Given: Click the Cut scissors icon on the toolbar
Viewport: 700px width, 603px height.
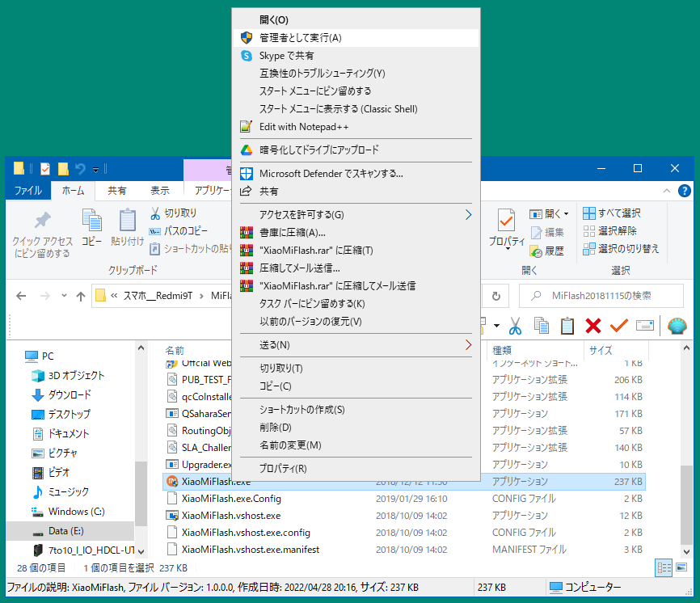Looking at the screenshot, I should coord(515,326).
